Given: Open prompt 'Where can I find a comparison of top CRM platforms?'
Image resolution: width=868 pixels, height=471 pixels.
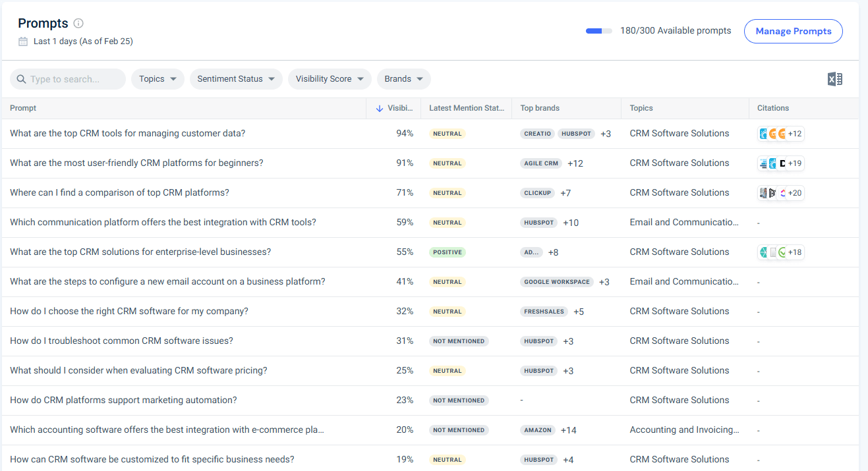Looking at the screenshot, I should [x=119, y=193].
